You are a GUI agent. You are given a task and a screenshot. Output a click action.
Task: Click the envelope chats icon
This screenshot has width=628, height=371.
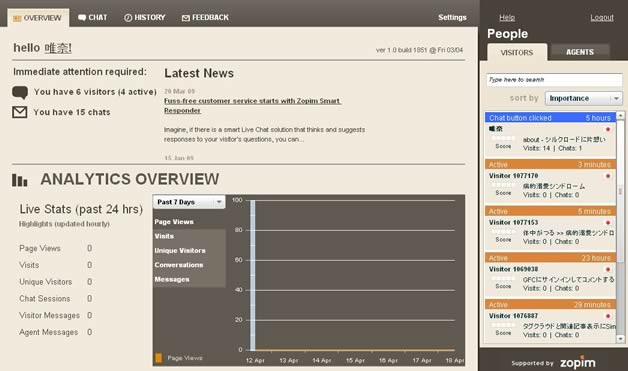point(20,112)
